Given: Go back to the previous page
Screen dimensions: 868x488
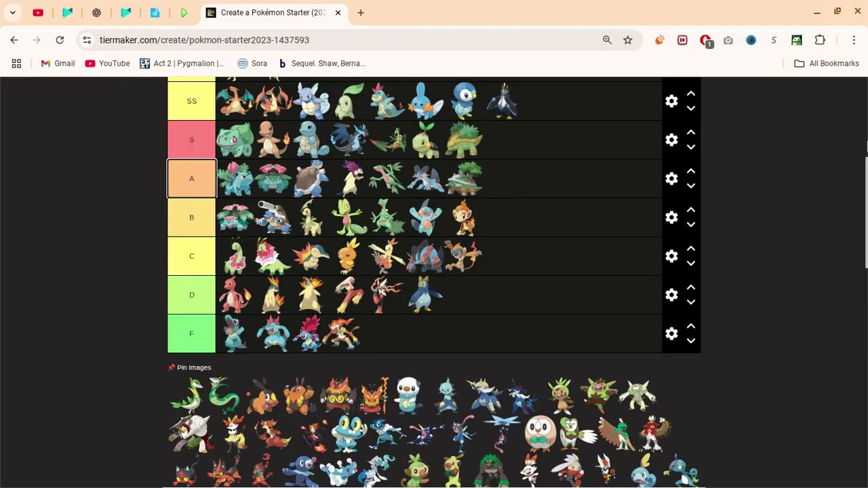Looking at the screenshot, I should coord(14,40).
